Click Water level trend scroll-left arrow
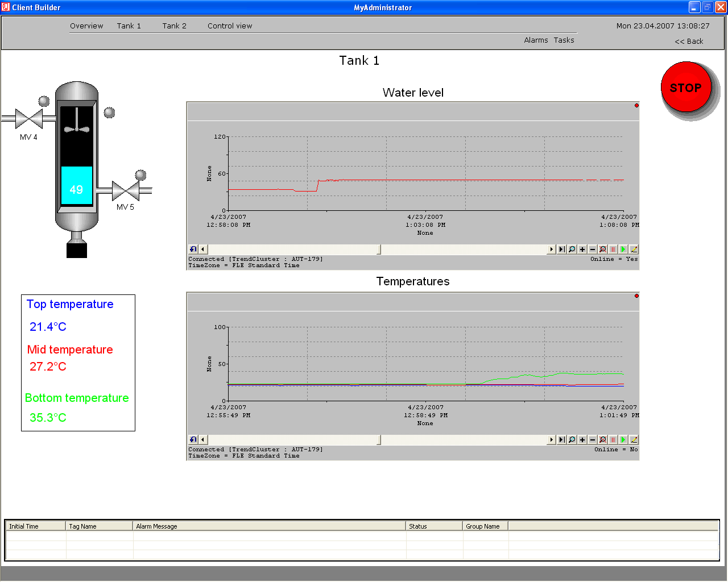The height and width of the screenshot is (582, 728). point(203,250)
